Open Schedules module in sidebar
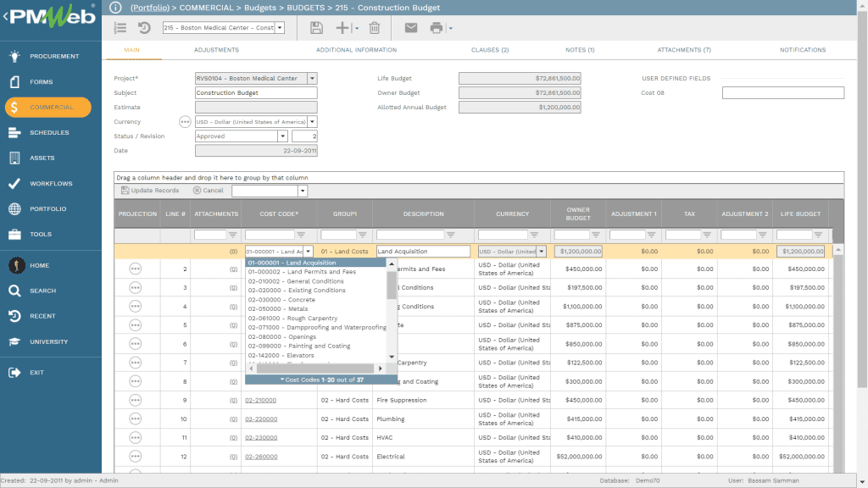The width and height of the screenshot is (868, 488). click(50, 132)
